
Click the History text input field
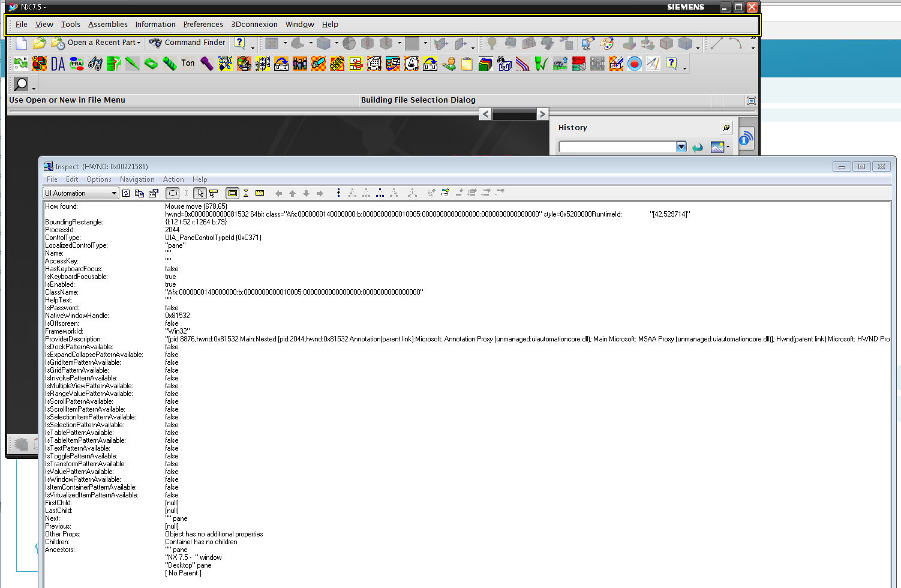pyautogui.click(x=617, y=147)
